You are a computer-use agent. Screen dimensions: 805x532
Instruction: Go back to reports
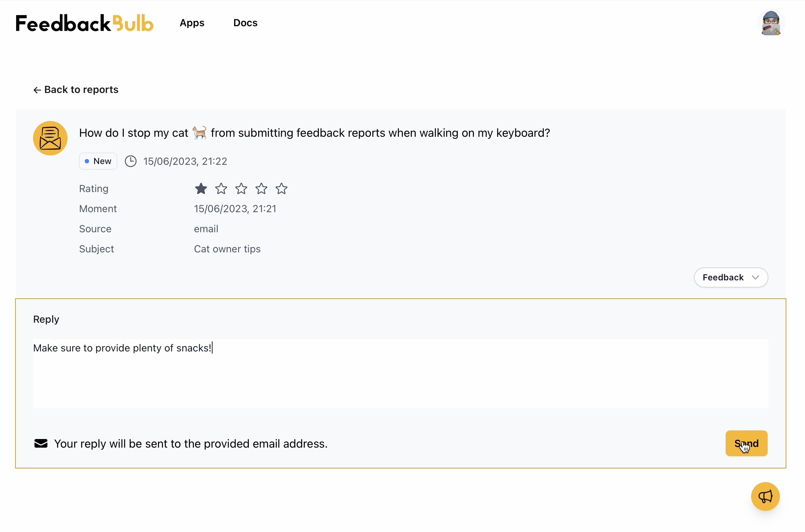click(x=76, y=89)
